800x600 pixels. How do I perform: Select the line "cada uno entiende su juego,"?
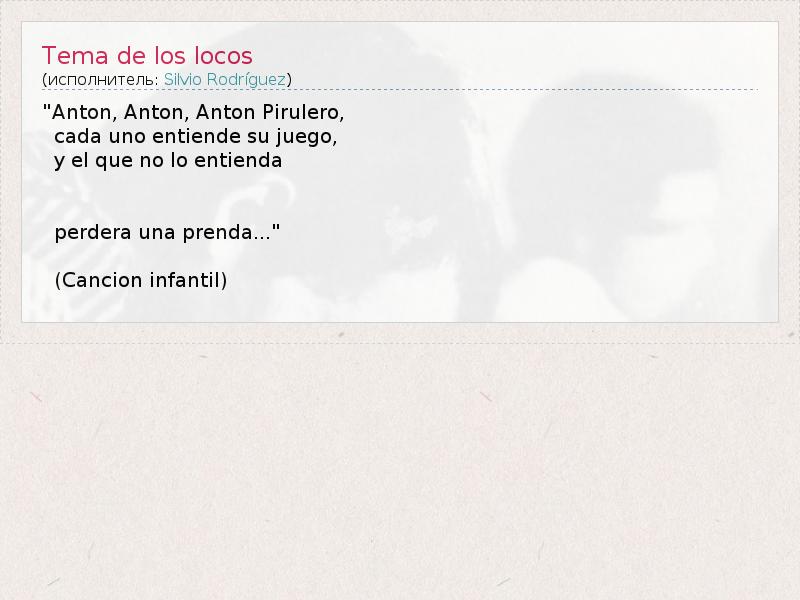tap(196, 136)
